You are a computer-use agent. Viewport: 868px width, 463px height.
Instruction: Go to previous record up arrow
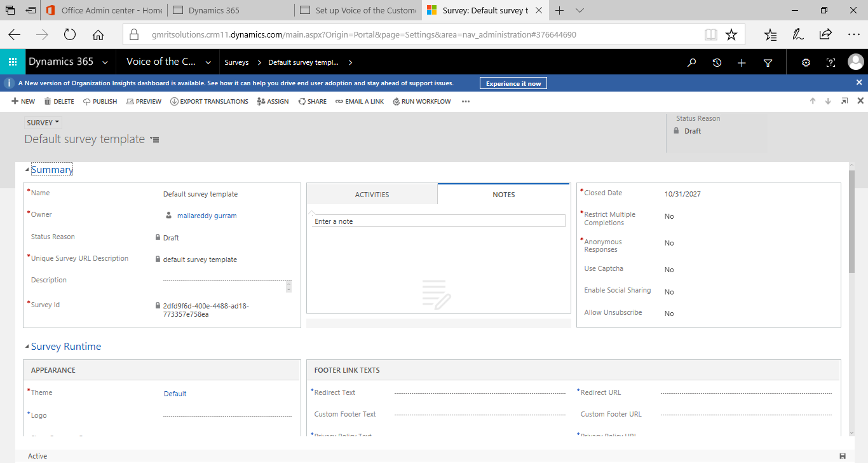[x=813, y=101]
